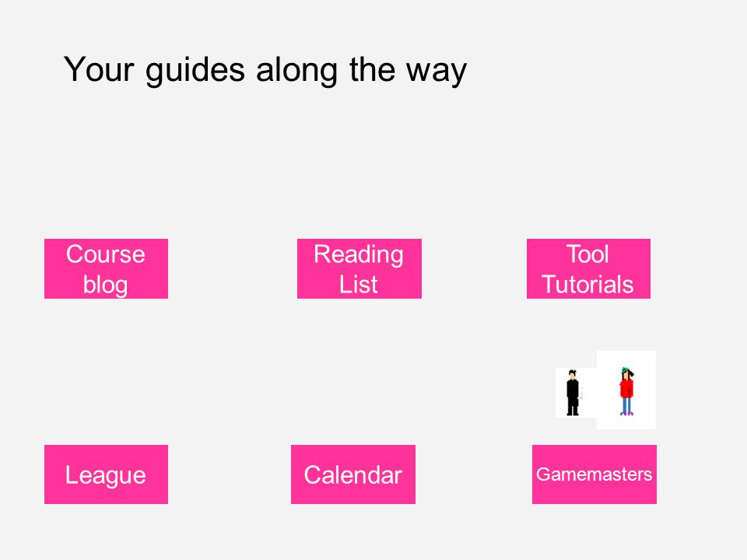Click the slide title 'Your guides along the way'
Image resolution: width=747 pixels, height=560 pixels.
(265, 71)
